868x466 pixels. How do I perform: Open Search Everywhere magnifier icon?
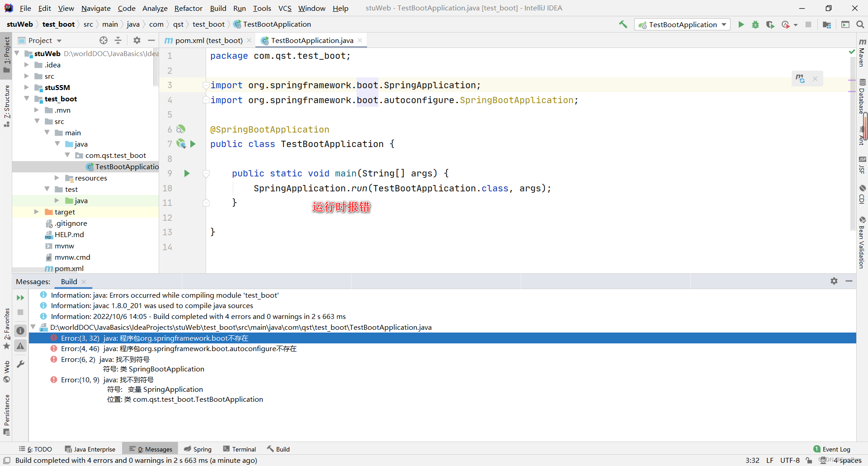pos(860,24)
